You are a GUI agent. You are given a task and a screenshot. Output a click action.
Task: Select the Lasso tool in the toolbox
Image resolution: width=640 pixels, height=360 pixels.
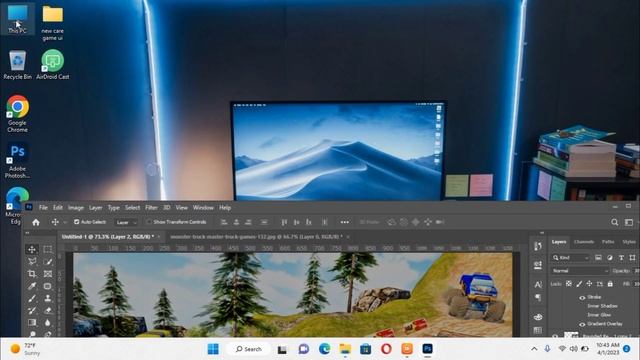click(32, 261)
